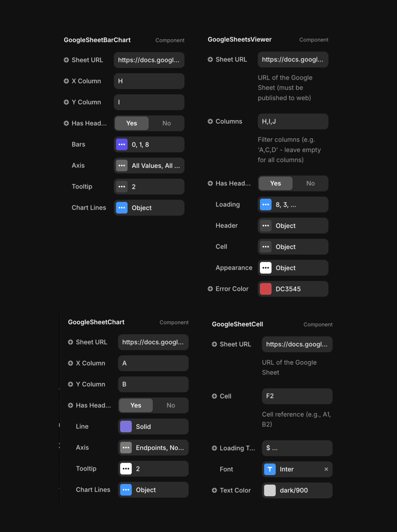Edit the F2 cell reference field

click(297, 396)
